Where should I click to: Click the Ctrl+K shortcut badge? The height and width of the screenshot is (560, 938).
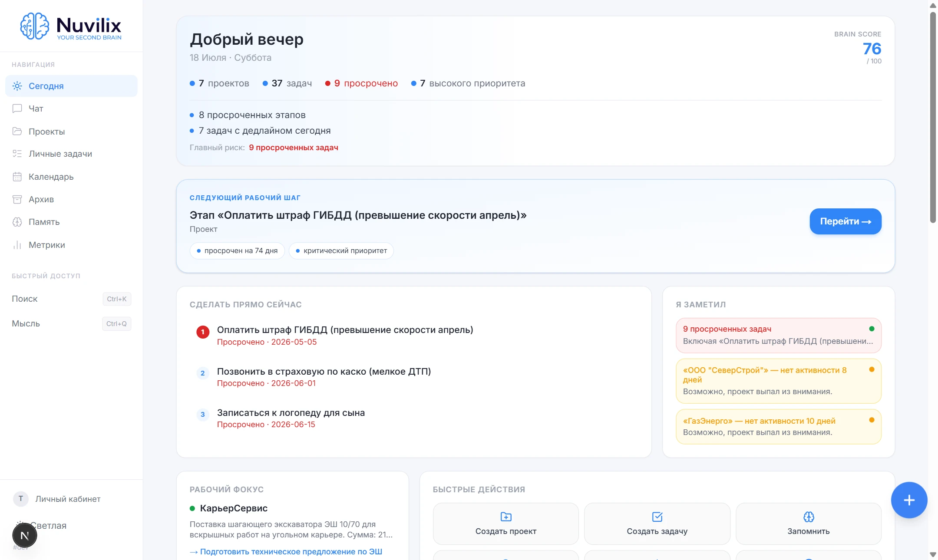coord(117,299)
